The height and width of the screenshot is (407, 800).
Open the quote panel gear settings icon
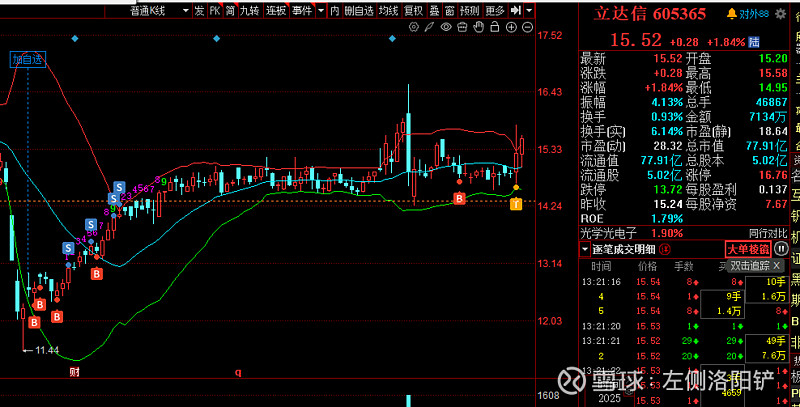point(781,14)
